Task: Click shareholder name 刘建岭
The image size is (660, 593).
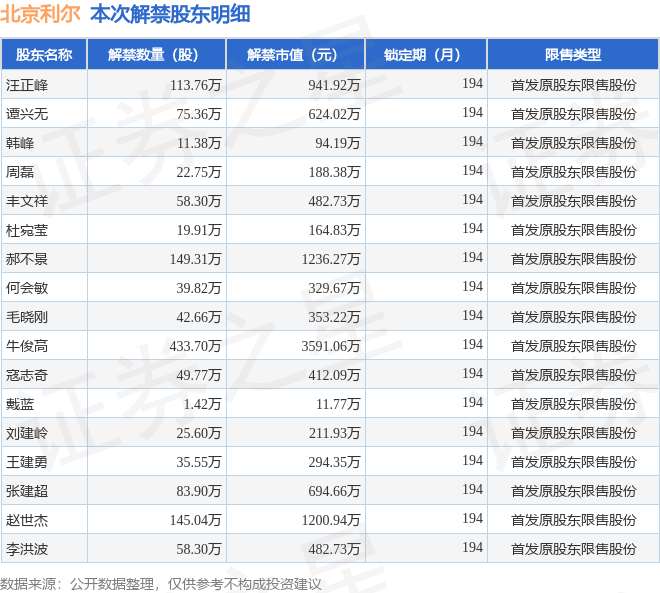Action: [27, 433]
